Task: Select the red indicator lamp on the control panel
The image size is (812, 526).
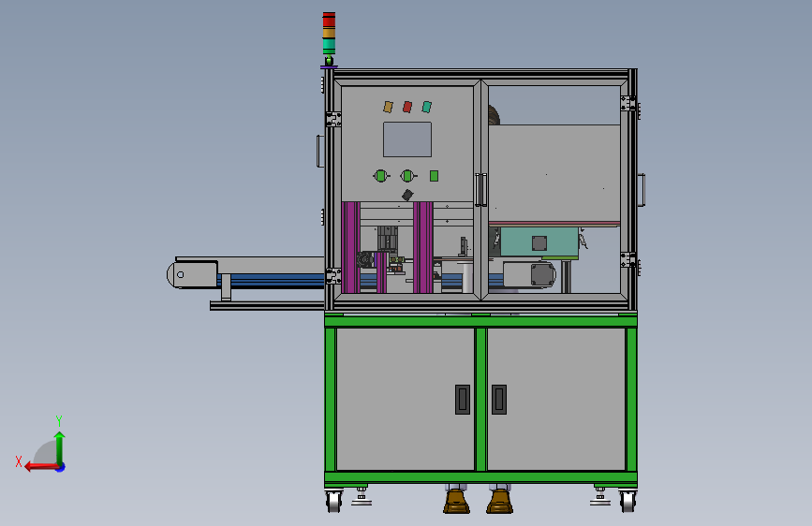Action: pyautogui.click(x=407, y=107)
